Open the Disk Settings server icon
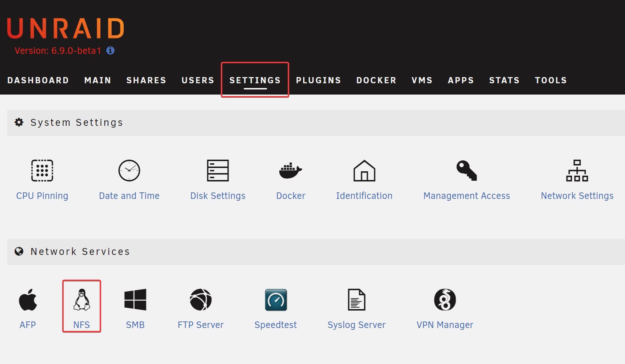This screenshot has height=364, width=625. click(x=218, y=170)
